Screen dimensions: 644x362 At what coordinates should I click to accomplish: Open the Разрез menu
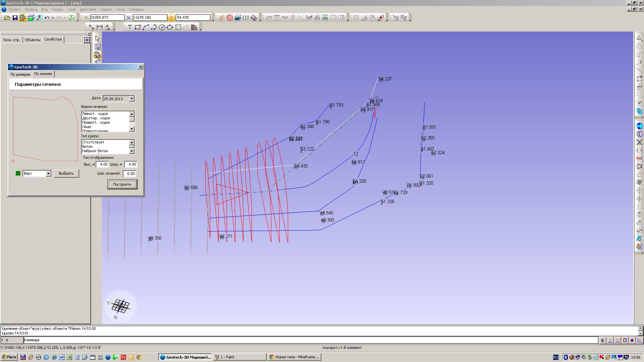click(57, 9)
